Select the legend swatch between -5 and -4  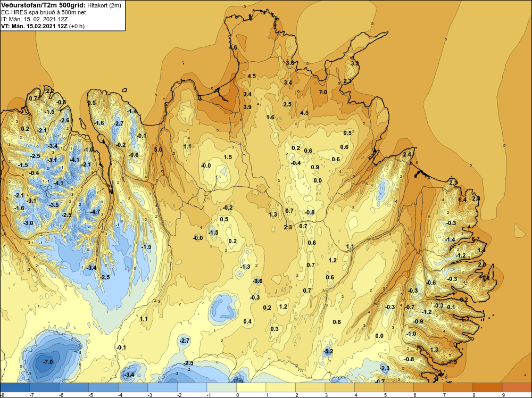104,387
